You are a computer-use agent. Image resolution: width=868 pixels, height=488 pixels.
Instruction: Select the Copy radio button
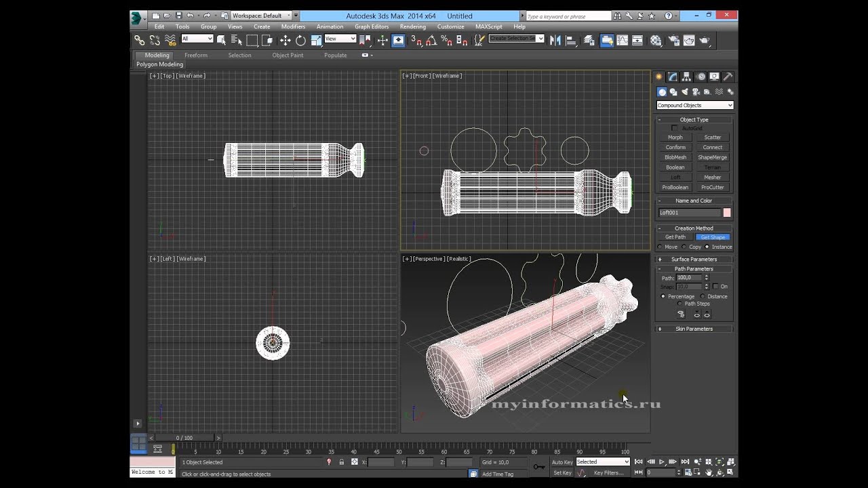point(684,247)
